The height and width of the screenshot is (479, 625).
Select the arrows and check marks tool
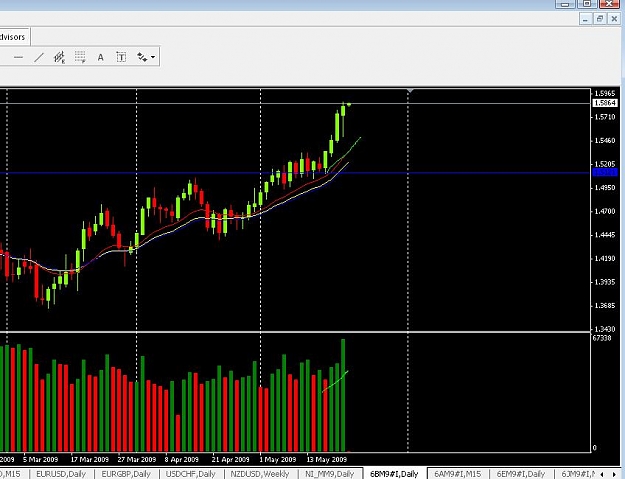(x=142, y=57)
